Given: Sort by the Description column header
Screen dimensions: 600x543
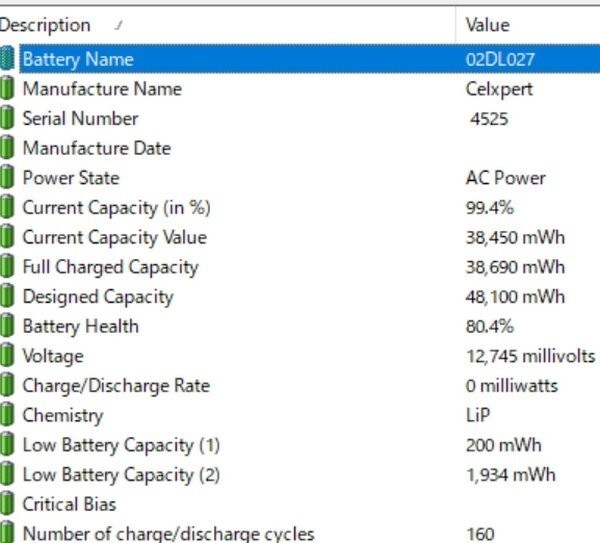Looking at the screenshot, I should [227, 25].
